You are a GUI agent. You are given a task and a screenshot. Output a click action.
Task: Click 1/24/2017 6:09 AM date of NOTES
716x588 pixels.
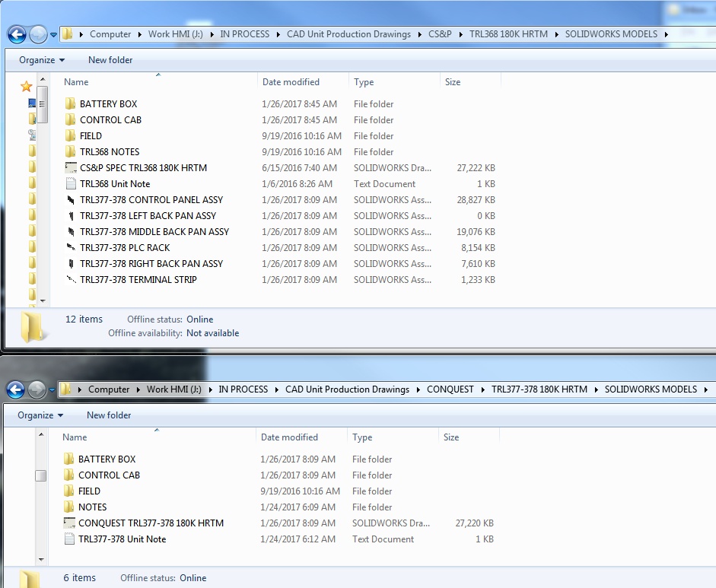point(298,507)
